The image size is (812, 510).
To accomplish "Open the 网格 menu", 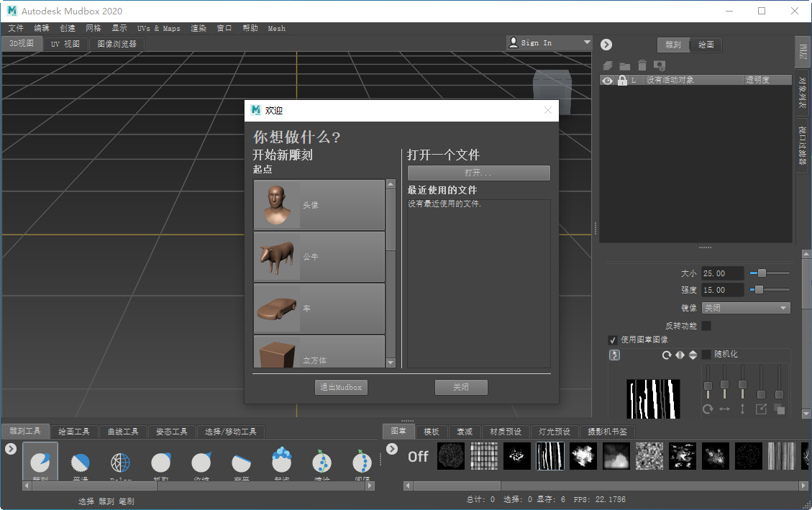I will point(93,28).
